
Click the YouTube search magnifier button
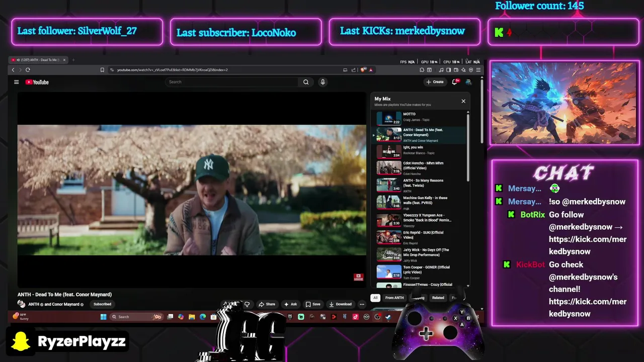pyautogui.click(x=306, y=82)
